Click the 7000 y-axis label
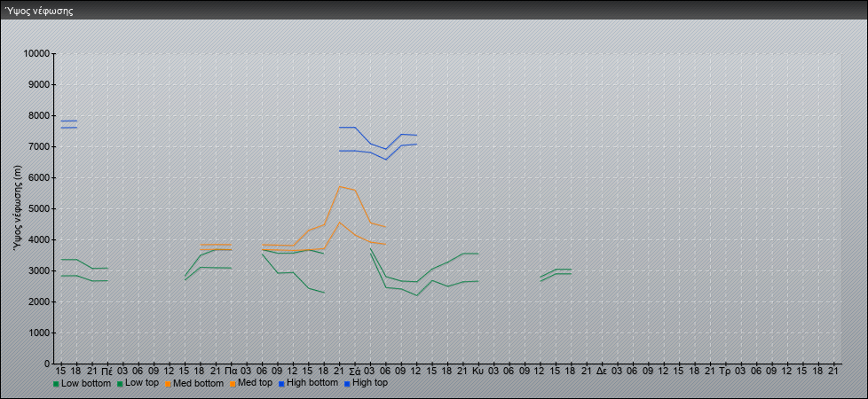Screen dimensions: 868x399 pyautogui.click(x=39, y=146)
